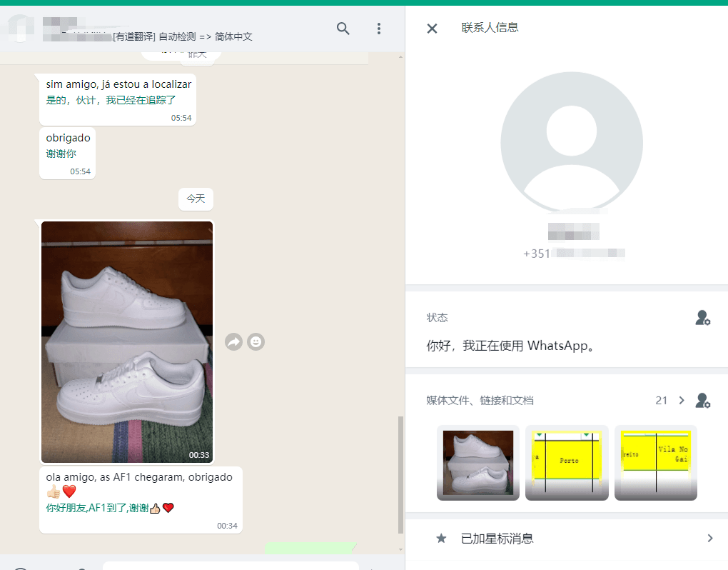Open the Vila Nova map thumbnail
Viewport: 728px width, 570px height.
point(655,463)
